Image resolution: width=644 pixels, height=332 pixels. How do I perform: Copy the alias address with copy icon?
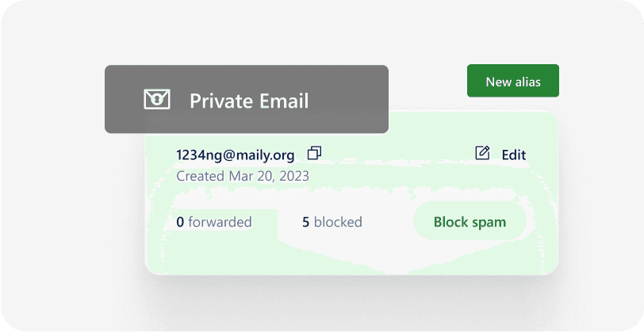pos(314,153)
